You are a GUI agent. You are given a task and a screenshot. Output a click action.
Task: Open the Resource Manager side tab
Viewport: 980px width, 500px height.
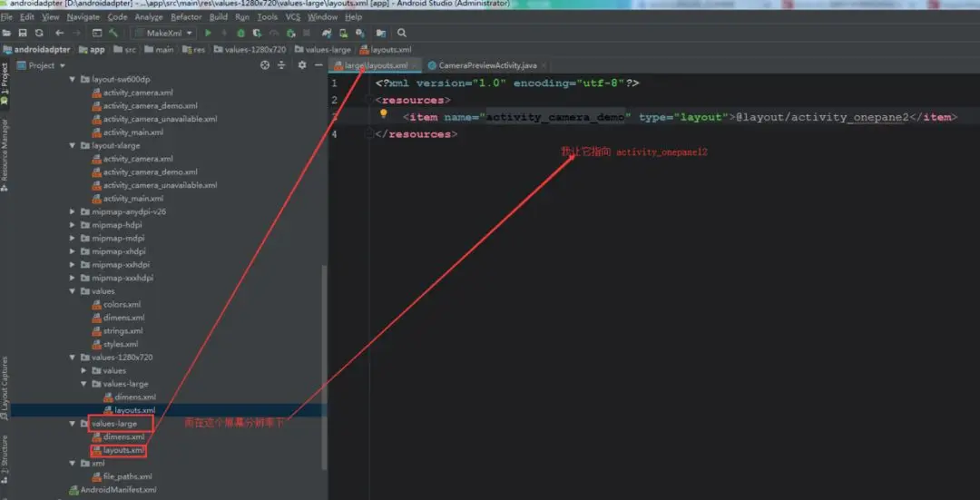click(5, 154)
